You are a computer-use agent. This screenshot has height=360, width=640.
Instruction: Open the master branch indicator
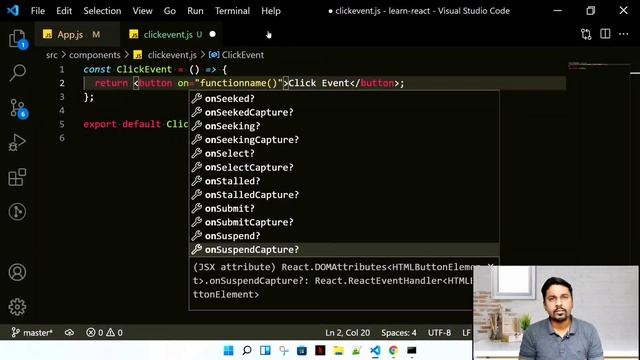click(x=32, y=333)
